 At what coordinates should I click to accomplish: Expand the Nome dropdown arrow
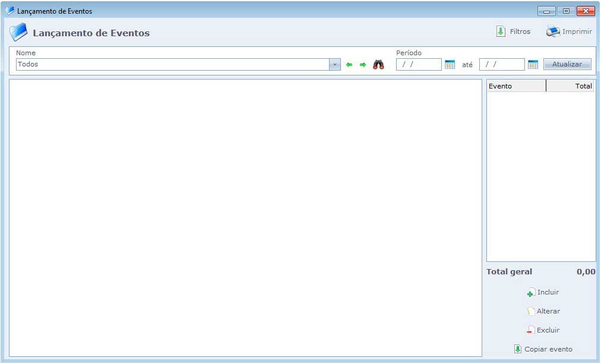[335, 65]
